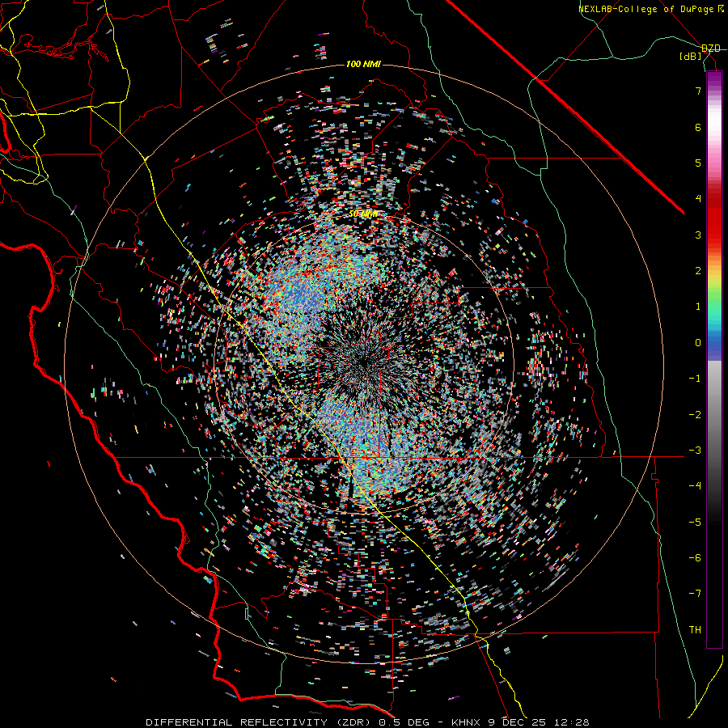Click the DIFFERENTIAL REFLECTIVITY (ZDR) caption text

pos(260,722)
